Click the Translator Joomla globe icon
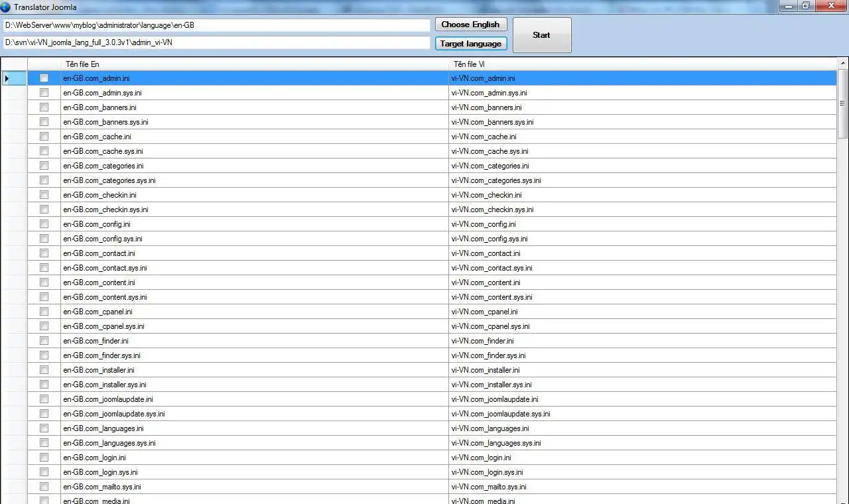849x504 pixels. (5, 7)
